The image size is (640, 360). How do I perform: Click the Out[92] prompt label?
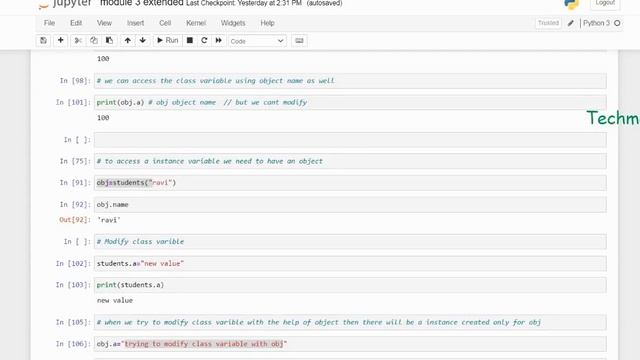point(75,220)
